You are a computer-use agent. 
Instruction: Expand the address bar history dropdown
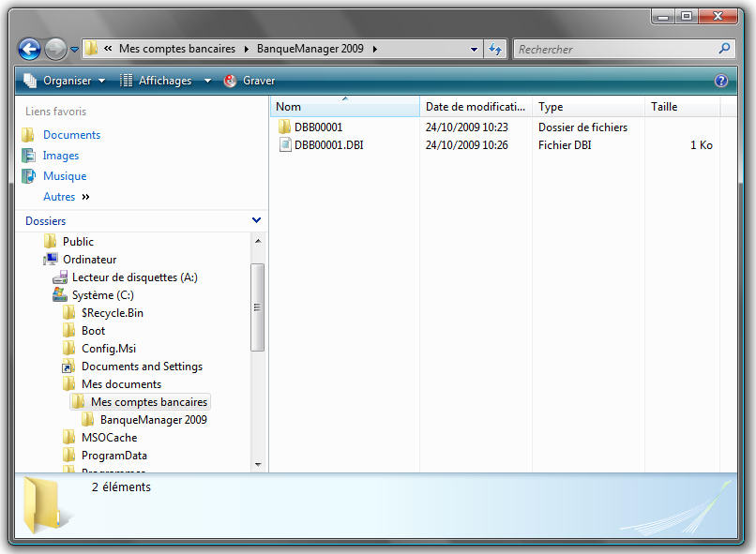[x=474, y=50]
